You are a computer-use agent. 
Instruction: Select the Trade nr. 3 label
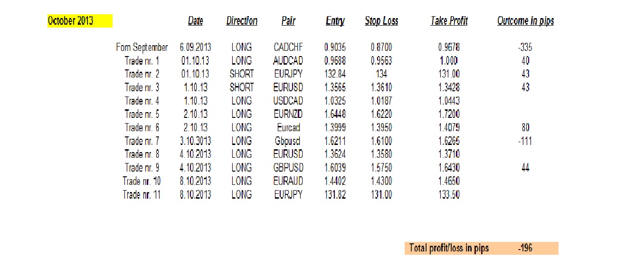click(142, 87)
